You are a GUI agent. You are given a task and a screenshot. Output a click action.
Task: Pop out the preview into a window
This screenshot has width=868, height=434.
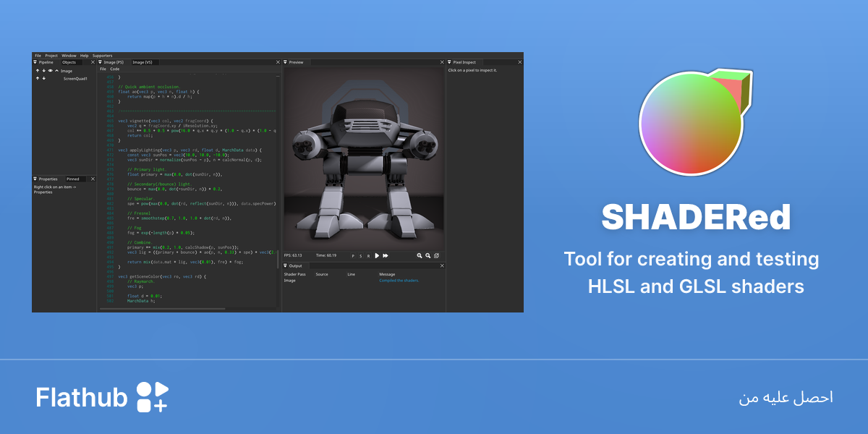point(436,255)
